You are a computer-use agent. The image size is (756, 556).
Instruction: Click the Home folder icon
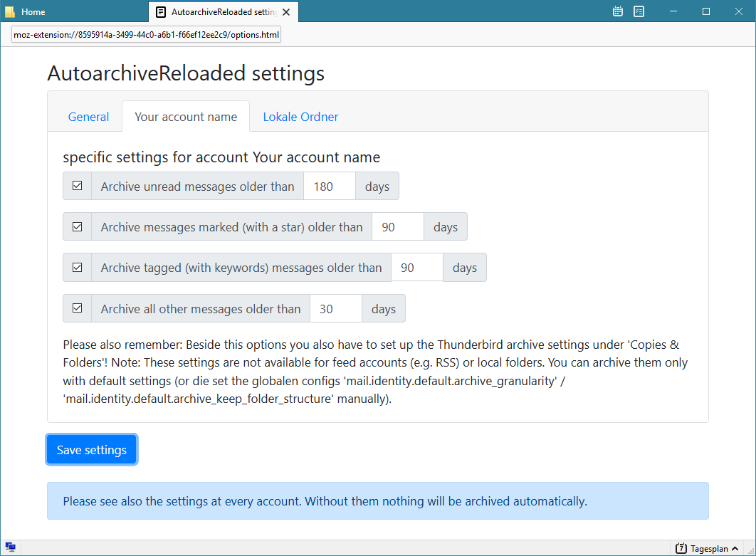[10, 12]
